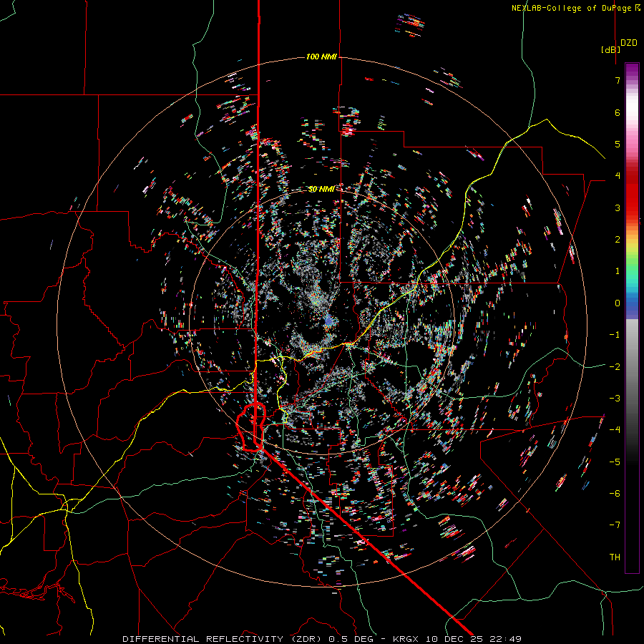Click the 10 DEC 25 22:49 timestamp
This screenshot has height=644, width=644.
tap(475, 639)
